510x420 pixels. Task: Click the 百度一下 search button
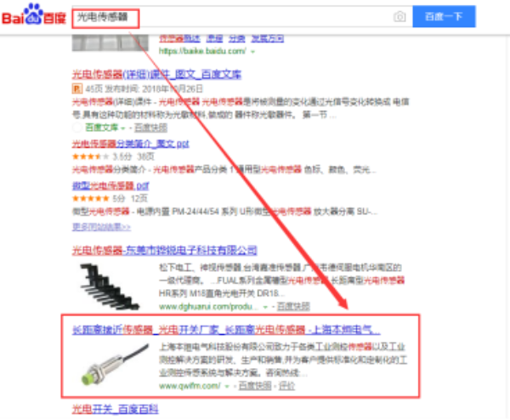point(444,16)
